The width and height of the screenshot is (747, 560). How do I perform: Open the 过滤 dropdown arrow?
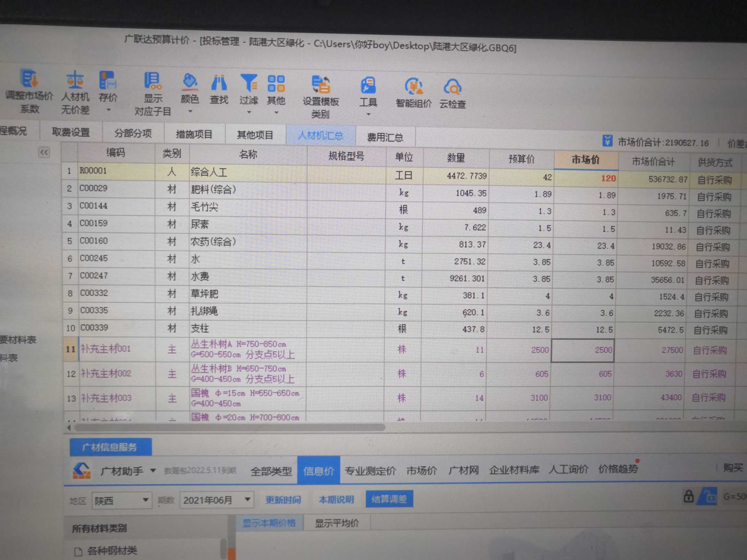(x=249, y=112)
